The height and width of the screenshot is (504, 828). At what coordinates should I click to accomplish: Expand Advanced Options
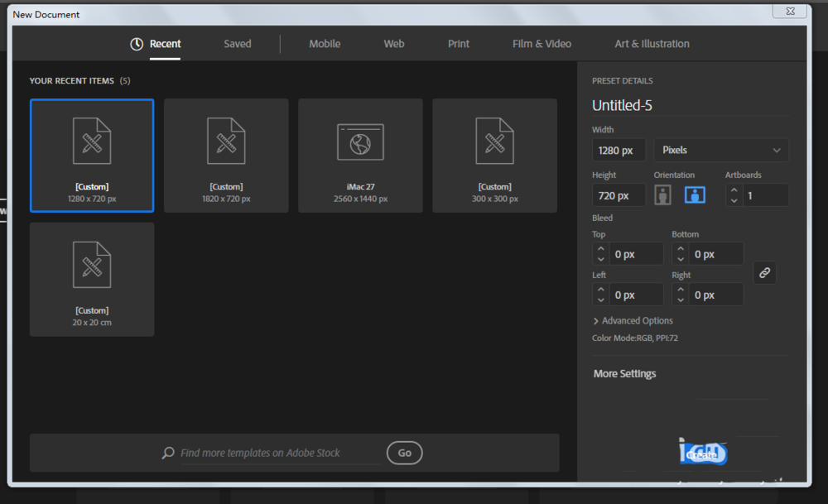tap(633, 320)
